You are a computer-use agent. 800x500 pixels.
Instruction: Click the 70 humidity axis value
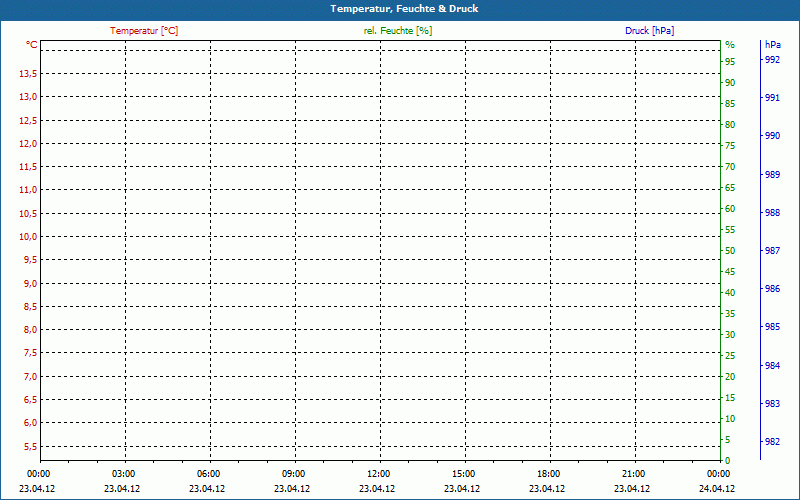pos(730,167)
